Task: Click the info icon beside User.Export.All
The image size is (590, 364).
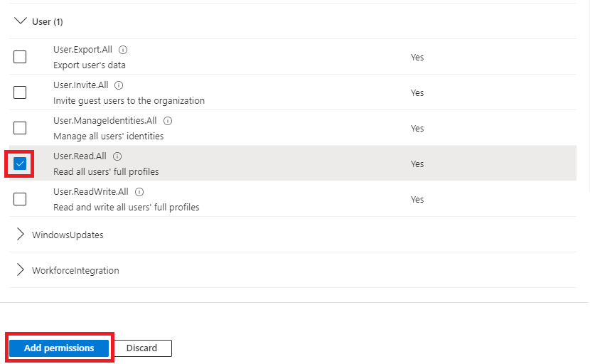Action: 123,50
